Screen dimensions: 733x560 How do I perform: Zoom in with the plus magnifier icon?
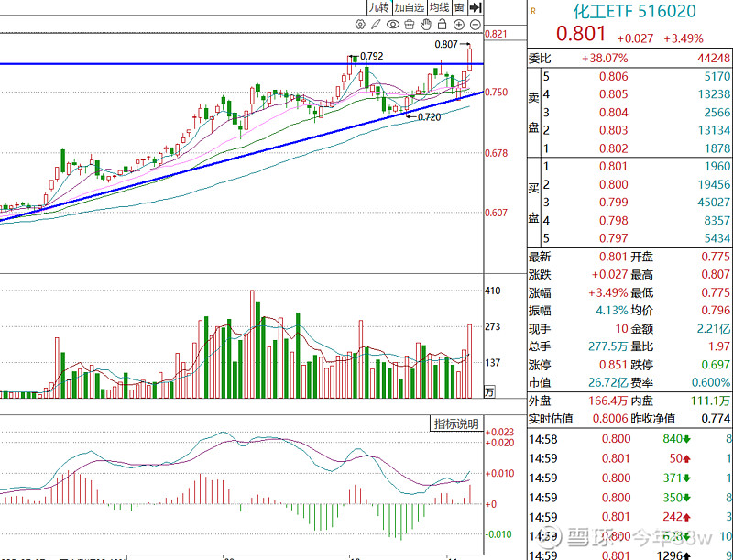459,24
